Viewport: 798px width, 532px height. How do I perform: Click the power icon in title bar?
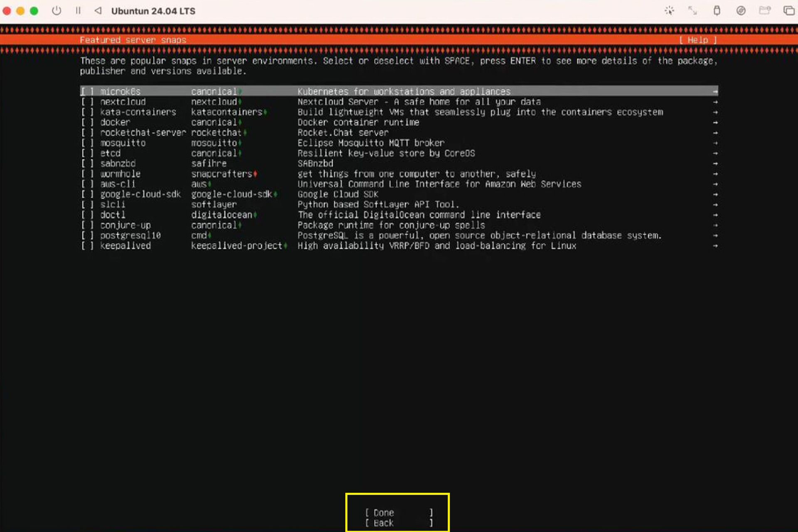pos(57,11)
